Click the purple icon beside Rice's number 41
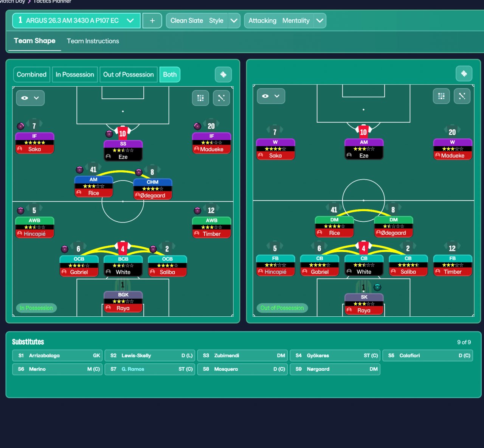The image size is (484, 448). coord(79,170)
